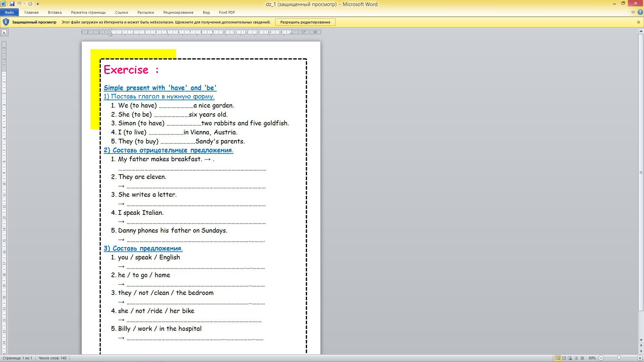Open the Вставка ribbon tab
Screen dimensions: 644x362
click(55, 12)
